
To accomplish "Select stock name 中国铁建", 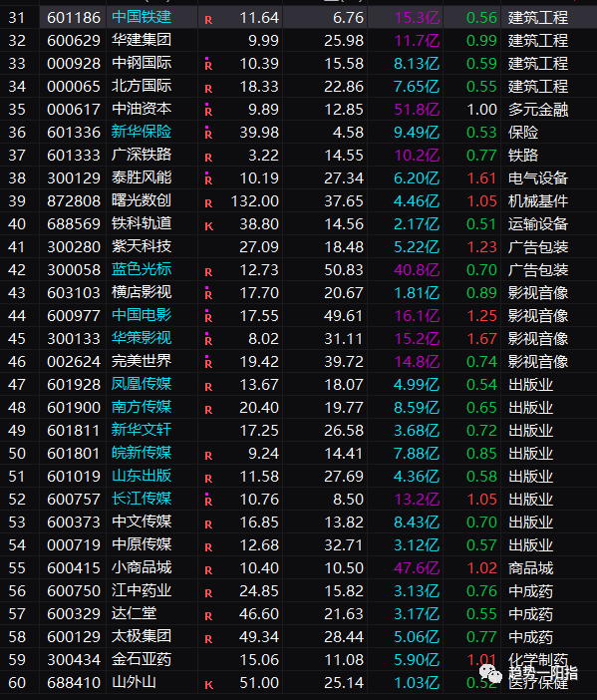I will (x=142, y=17).
